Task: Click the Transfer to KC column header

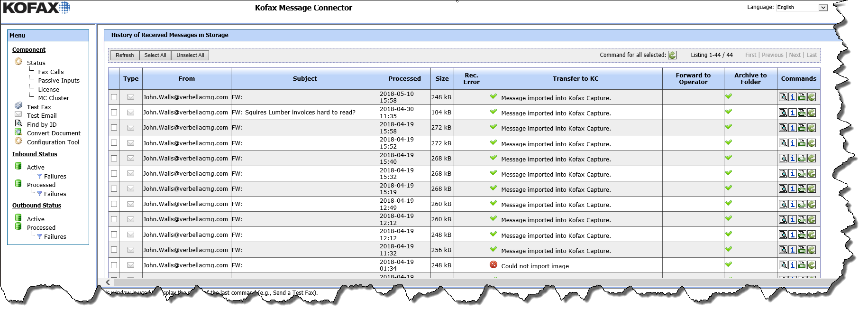Action: point(576,79)
